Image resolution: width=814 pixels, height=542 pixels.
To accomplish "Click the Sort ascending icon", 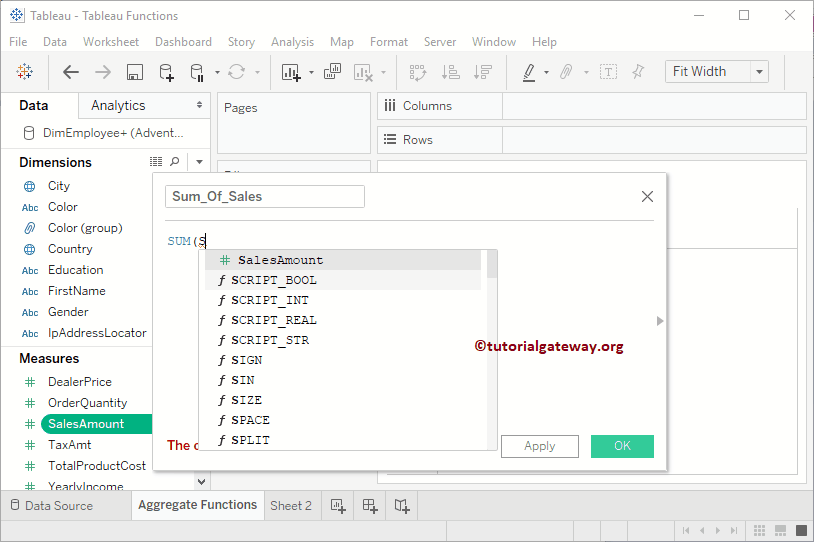I will tap(450, 72).
